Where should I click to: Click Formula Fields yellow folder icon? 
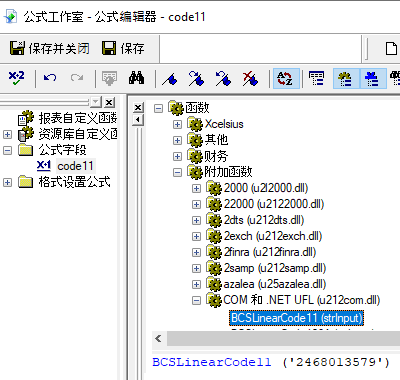tap(26, 150)
